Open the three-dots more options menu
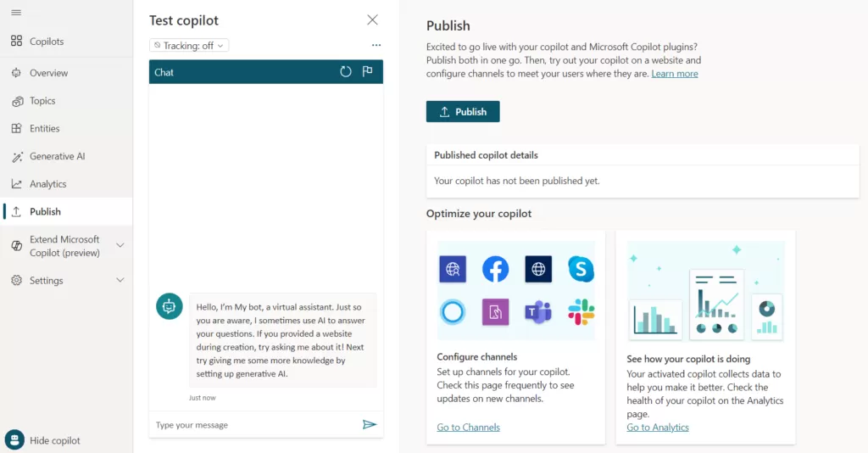Image resolution: width=868 pixels, height=453 pixels. [376, 45]
